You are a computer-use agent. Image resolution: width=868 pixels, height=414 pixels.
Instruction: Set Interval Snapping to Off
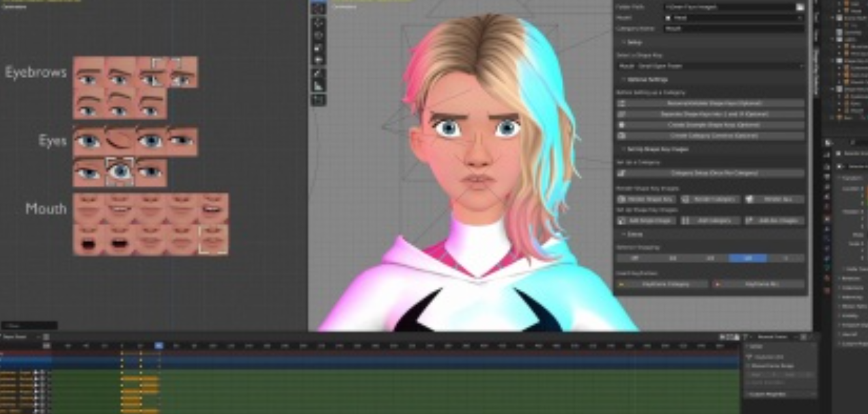coord(635,258)
